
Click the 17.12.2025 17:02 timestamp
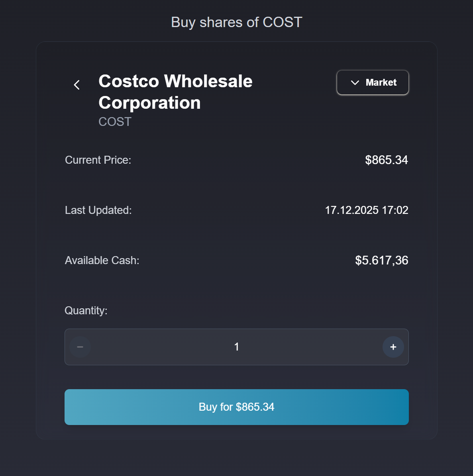click(x=367, y=210)
